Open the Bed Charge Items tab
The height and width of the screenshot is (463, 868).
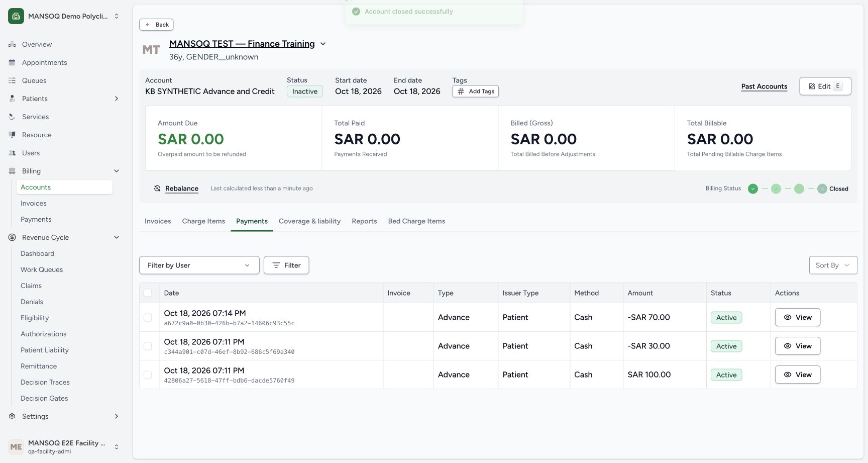point(416,221)
